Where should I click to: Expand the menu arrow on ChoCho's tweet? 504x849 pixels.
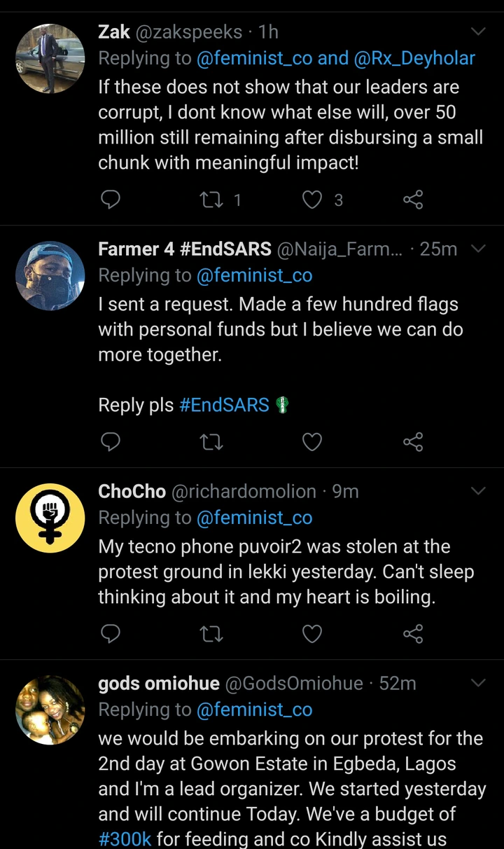click(x=478, y=491)
